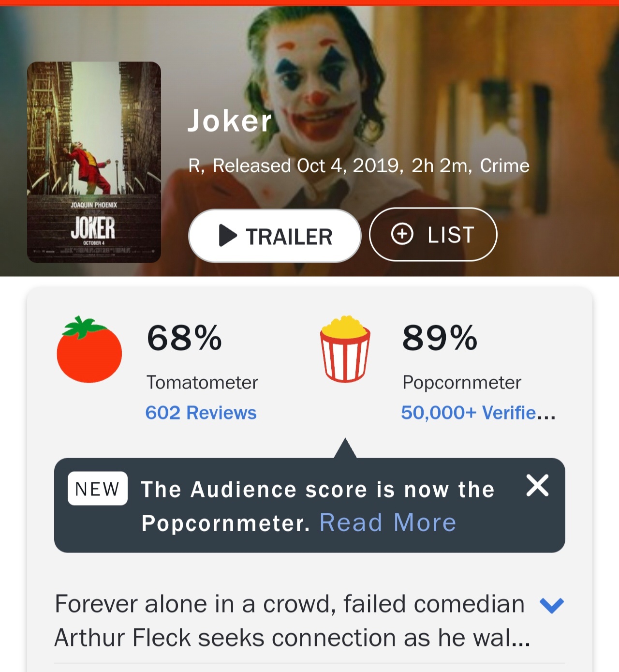Open the Joker poster thumbnail
619x672 pixels.
pyautogui.click(x=94, y=162)
